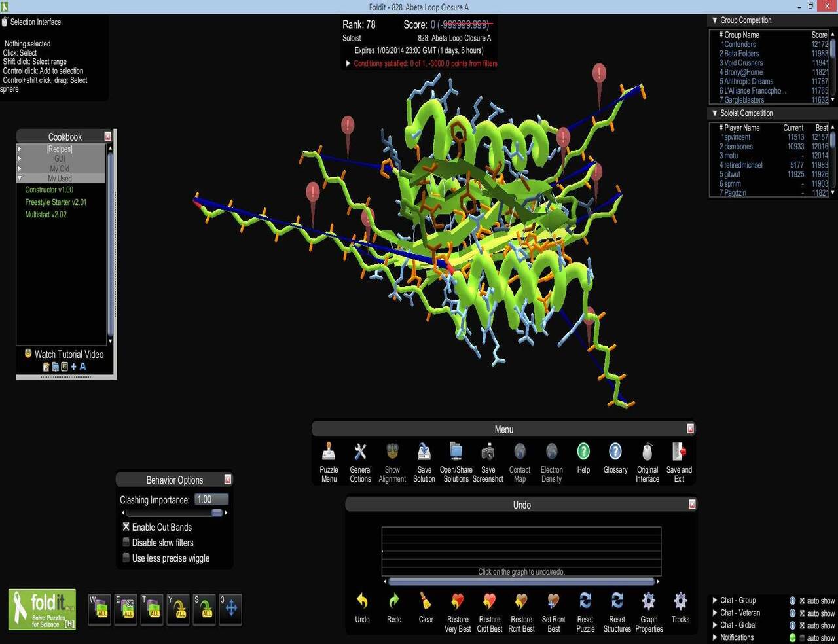Expand the Chat - Group panel
838x644 pixels.
coord(715,600)
